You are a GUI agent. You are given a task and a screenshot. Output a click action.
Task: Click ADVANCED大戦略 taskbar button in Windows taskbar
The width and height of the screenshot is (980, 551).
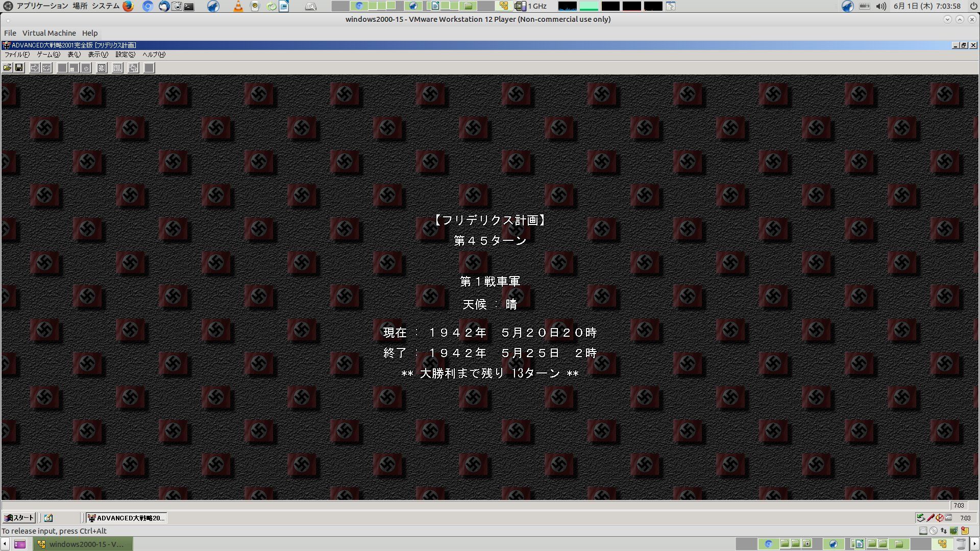(x=126, y=518)
